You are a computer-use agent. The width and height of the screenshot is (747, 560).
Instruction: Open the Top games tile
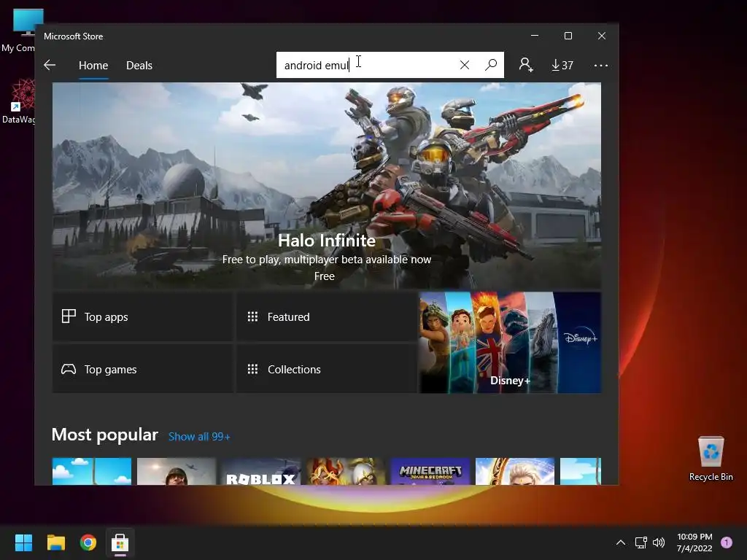(x=143, y=369)
